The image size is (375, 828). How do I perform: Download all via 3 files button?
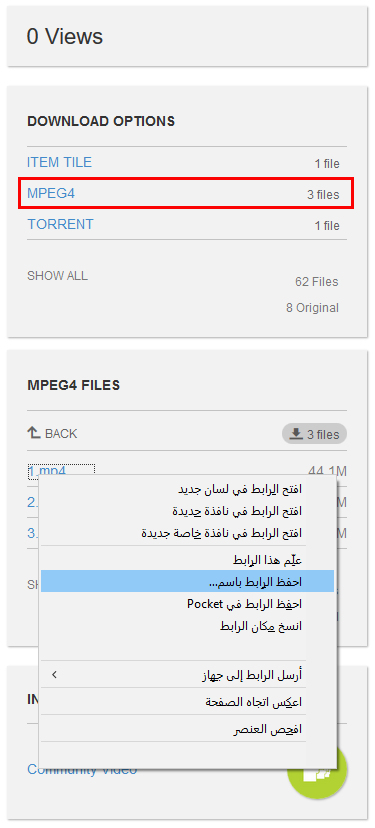click(314, 434)
